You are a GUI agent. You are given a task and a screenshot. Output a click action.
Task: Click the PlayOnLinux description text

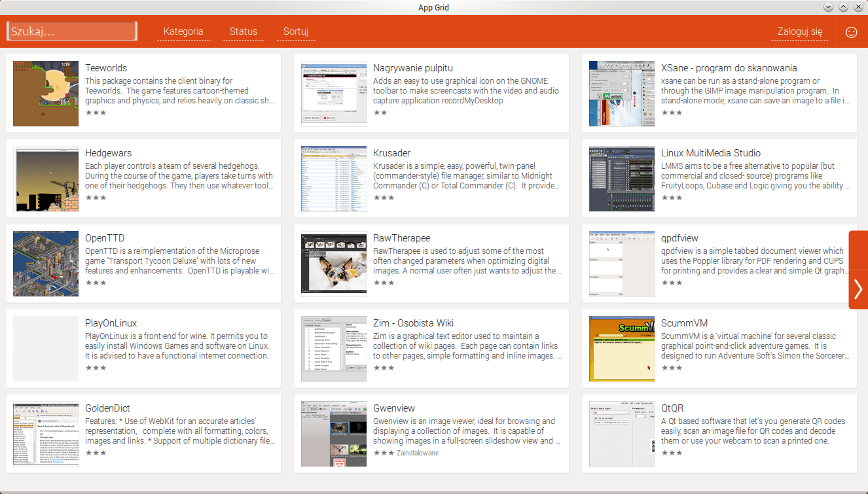point(177,346)
